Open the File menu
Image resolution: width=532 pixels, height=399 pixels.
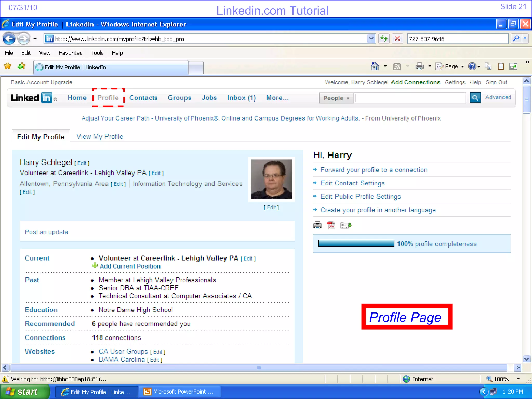click(9, 53)
